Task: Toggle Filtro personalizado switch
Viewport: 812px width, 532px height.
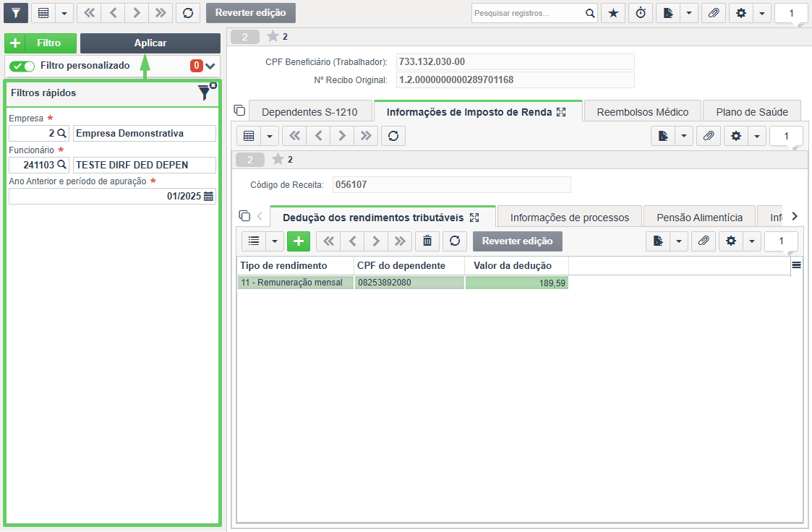Action: point(22,66)
